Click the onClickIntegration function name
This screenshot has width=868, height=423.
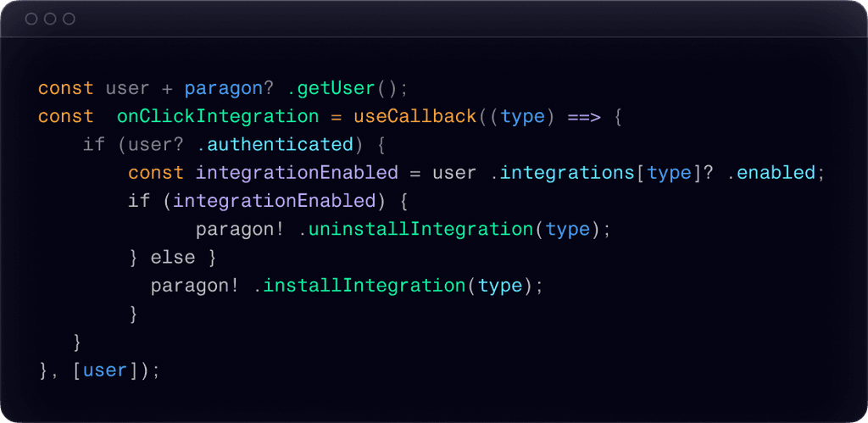tap(218, 116)
